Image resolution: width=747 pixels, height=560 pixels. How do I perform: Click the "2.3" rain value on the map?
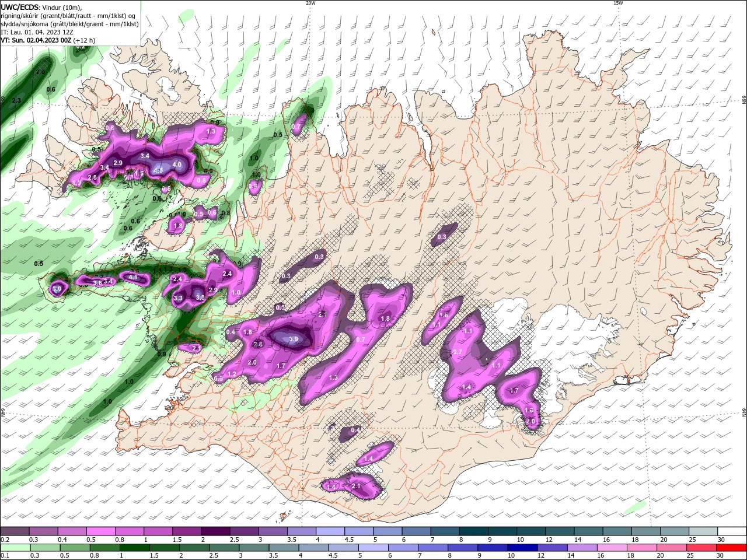(x=16, y=100)
